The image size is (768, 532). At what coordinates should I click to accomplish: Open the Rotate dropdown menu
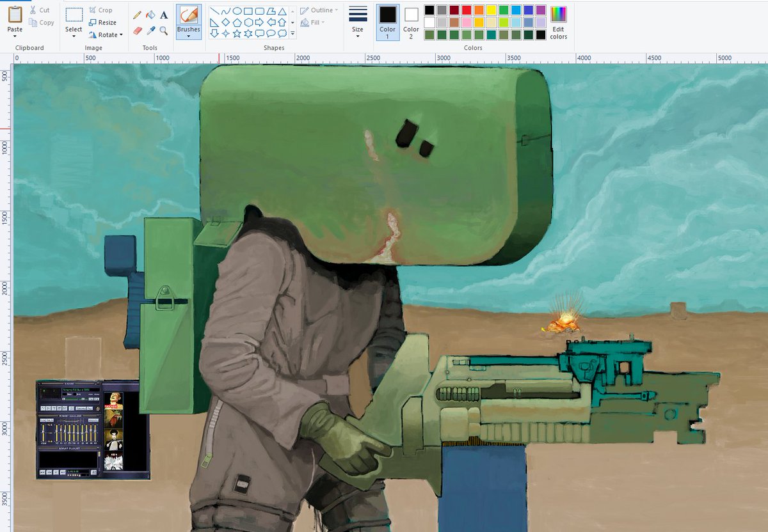click(x=106, y=35)
